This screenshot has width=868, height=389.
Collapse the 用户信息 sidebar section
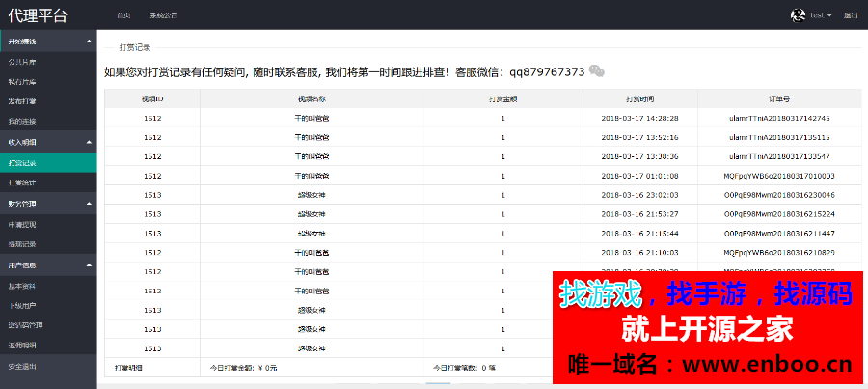pyautogui.click(x=48, y=265)
